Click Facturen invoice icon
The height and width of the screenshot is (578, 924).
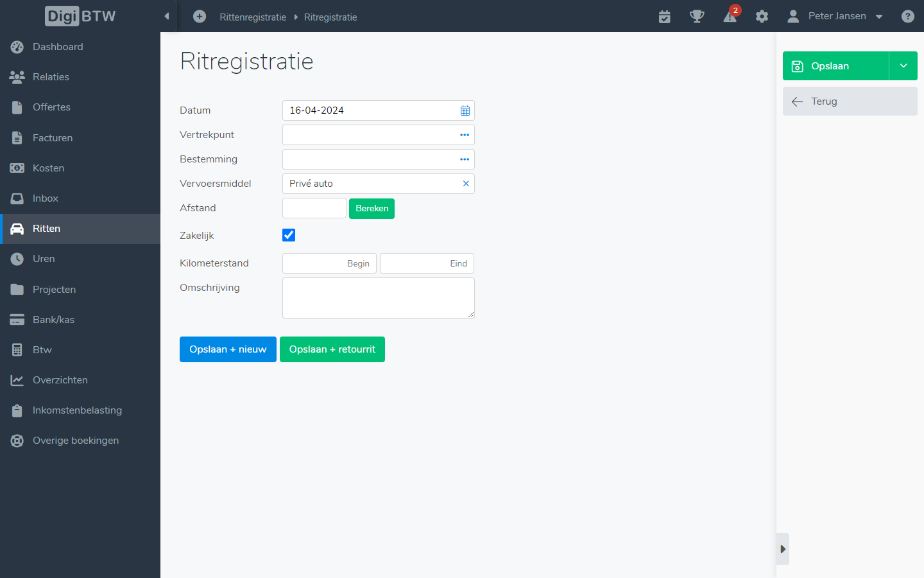(x=17, y=137)
